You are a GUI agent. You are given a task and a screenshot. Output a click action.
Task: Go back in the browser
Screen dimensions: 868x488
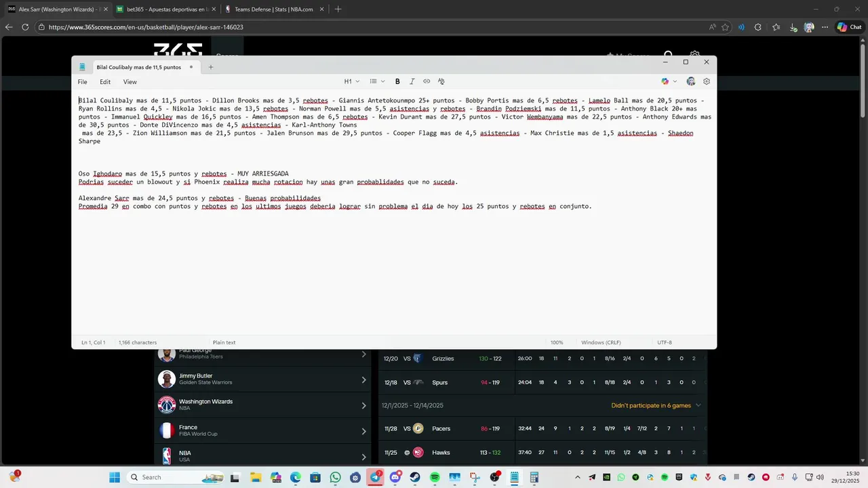tap(9, 27)
